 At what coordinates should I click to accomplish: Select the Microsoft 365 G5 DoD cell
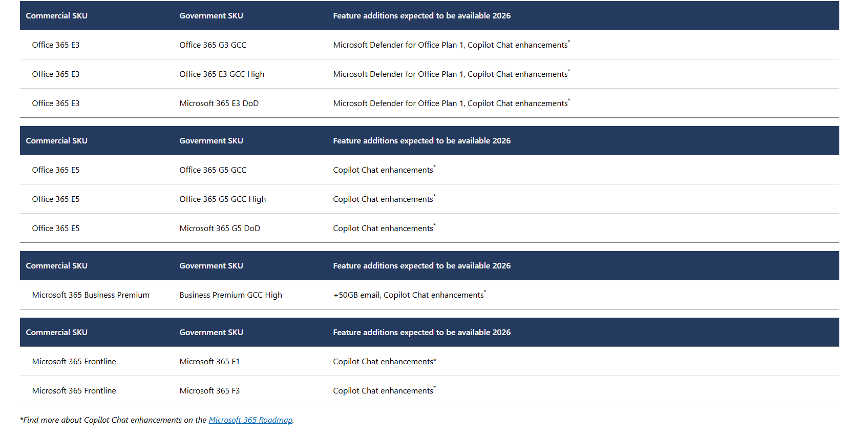[x=220, y=229]
